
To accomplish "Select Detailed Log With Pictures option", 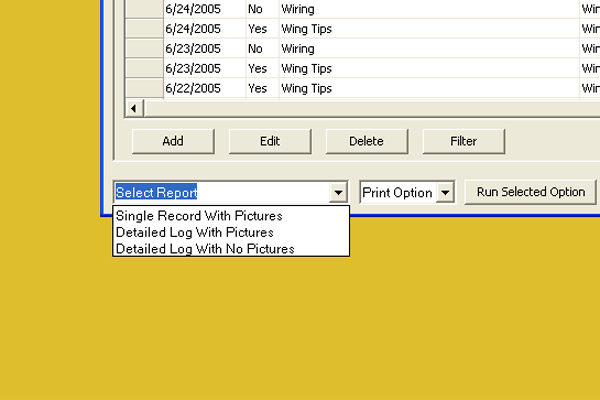I will [194, 232].
